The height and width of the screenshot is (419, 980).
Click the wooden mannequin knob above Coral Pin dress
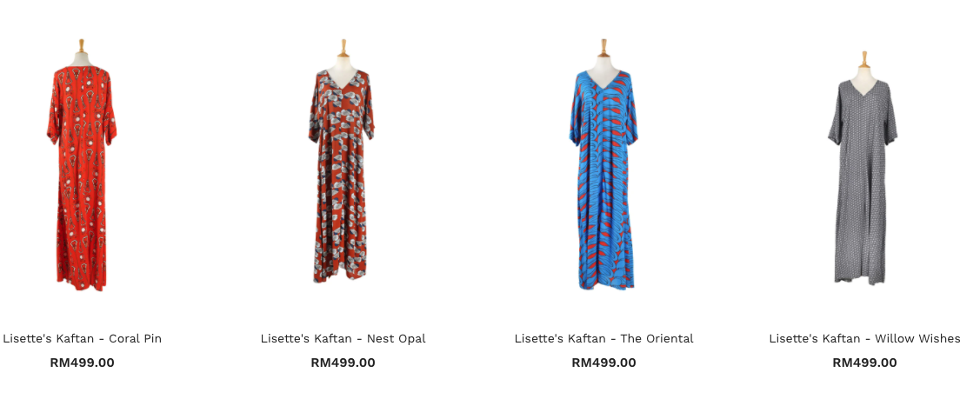[81, 45]
